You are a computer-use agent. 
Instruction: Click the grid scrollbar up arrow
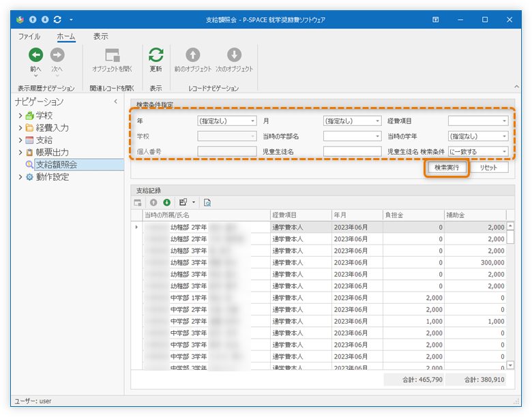tap(510, 226)
